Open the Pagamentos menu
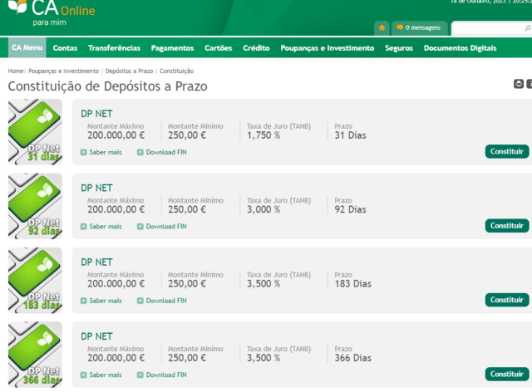The width and height of the screenshot is (532, 392). click(x=172, y=48)
